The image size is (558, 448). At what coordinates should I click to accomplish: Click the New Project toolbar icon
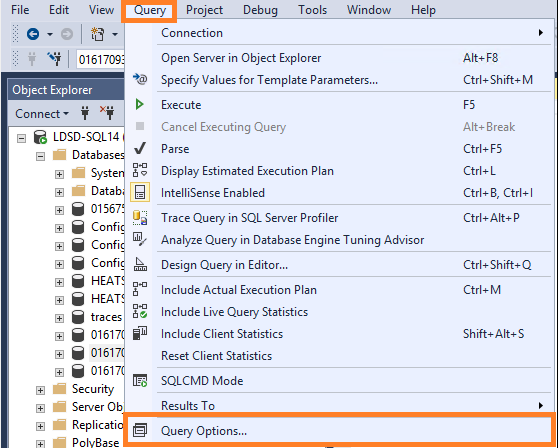pos(98,34)
